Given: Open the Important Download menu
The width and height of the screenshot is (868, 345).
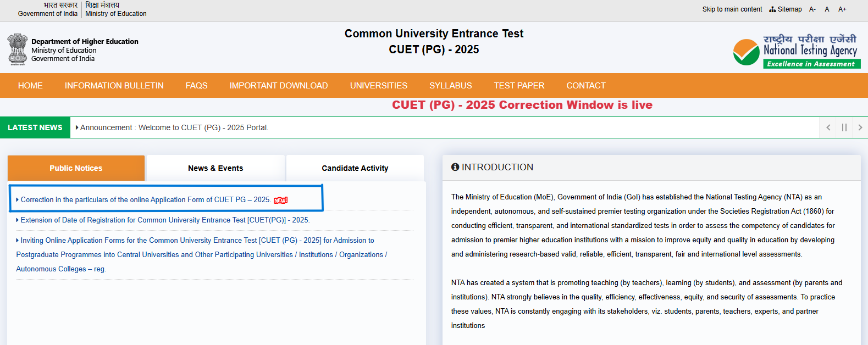Looking at the screenshot, I should click(x=278, y=86).
